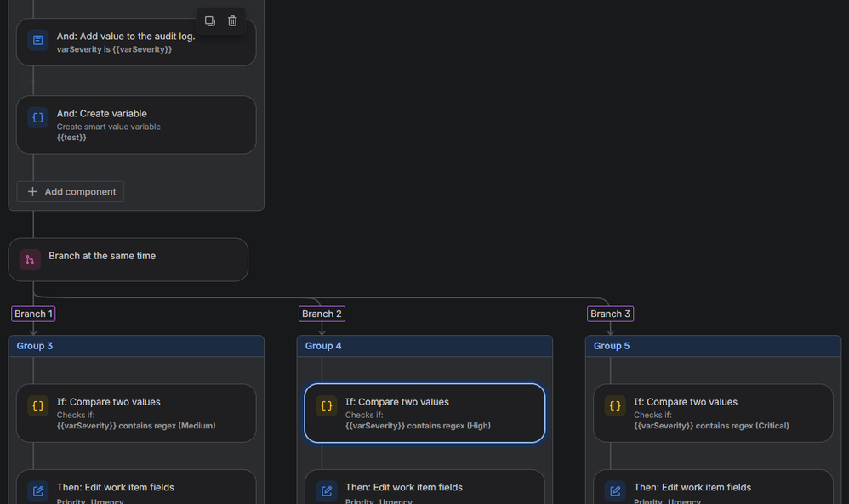Select the compare values icon in Group 5
This screenshot has width=849, height=504.
point(614,405)
